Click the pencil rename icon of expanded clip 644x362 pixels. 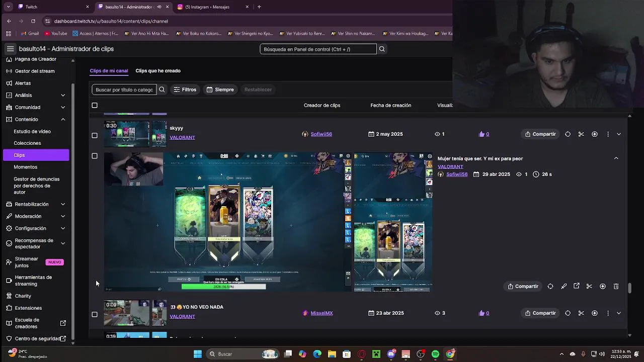[x=563, y=287]
